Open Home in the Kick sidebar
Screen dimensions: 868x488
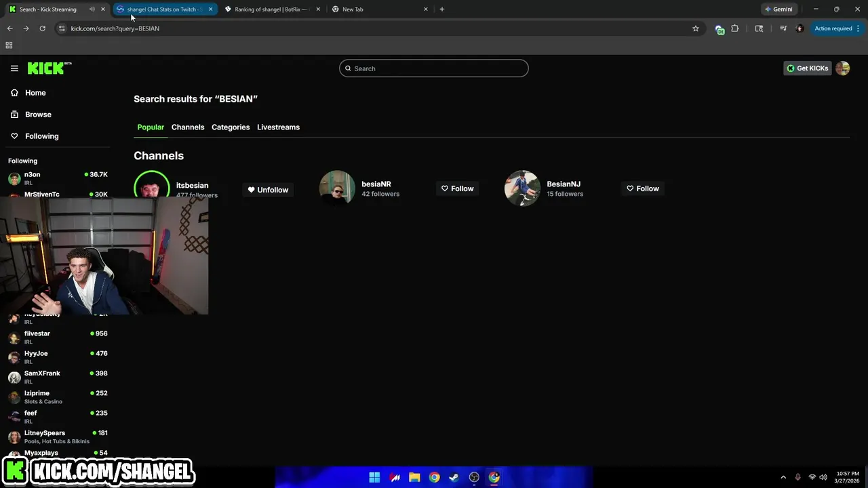[x=35, y=93]
